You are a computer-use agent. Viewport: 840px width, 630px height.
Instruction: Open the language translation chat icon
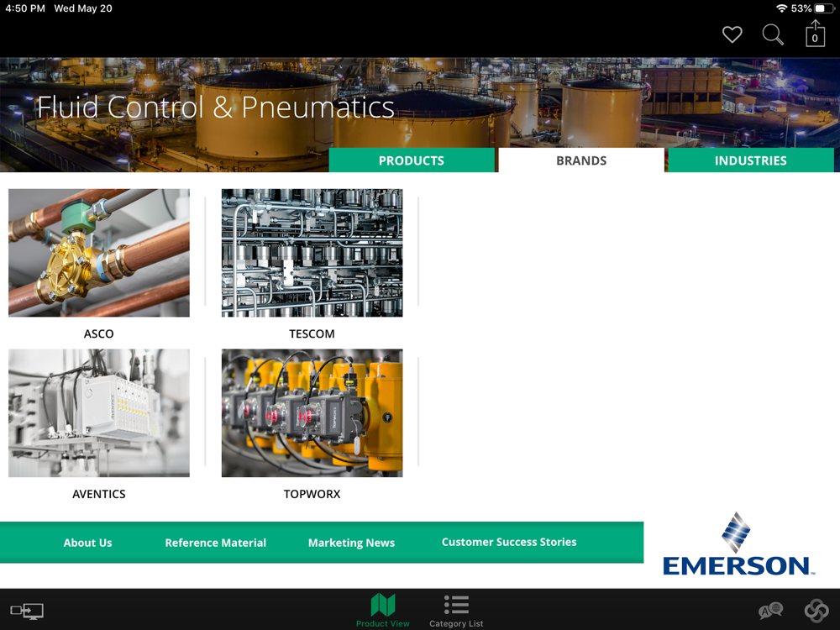tap(771, 610)
